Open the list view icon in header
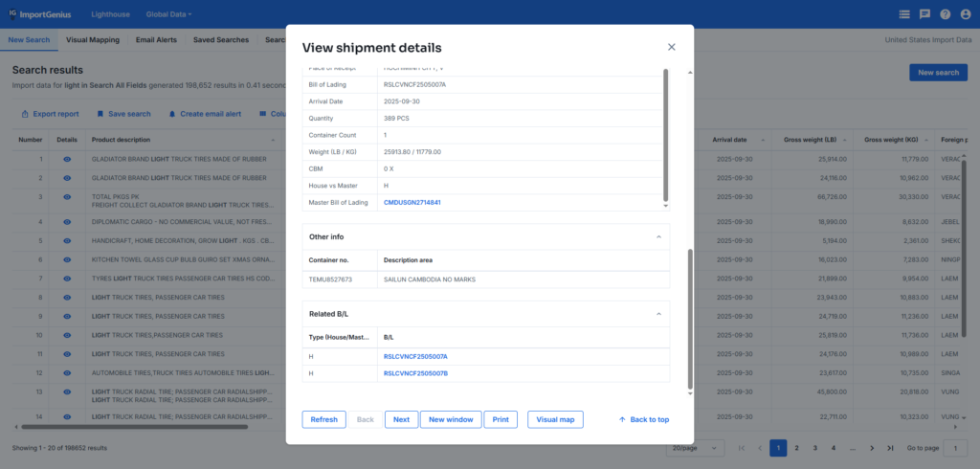Viewport: 980px width, 469px height. coord(904,14)
